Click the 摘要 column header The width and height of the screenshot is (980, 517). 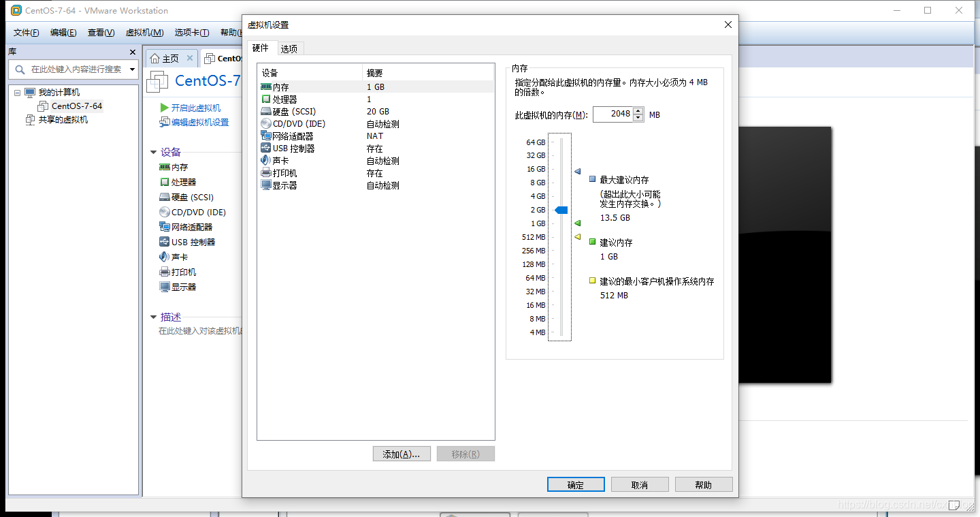tap(428, 73)
